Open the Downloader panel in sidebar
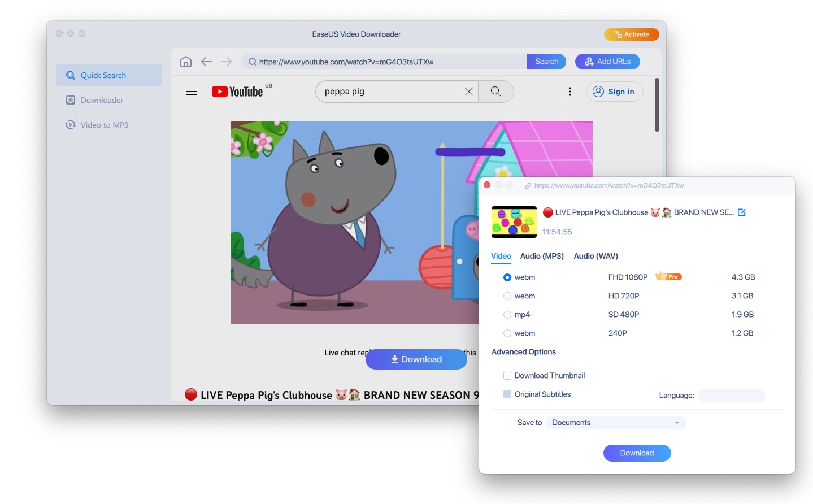 [x=70, y=100]
